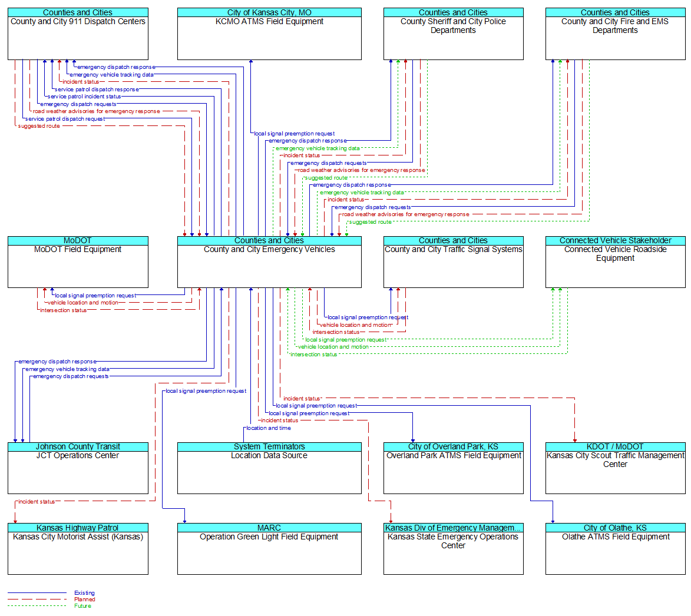
Task: Click the 'service patrol dispatch response' flow label
Action: click(97, 90)
